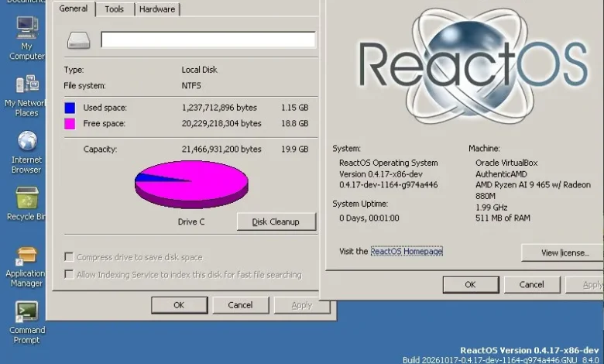Viewport: 604px width, 364px height.
Task: Click OK in the drive properties dialog
Action: click(x=179, y=305)
